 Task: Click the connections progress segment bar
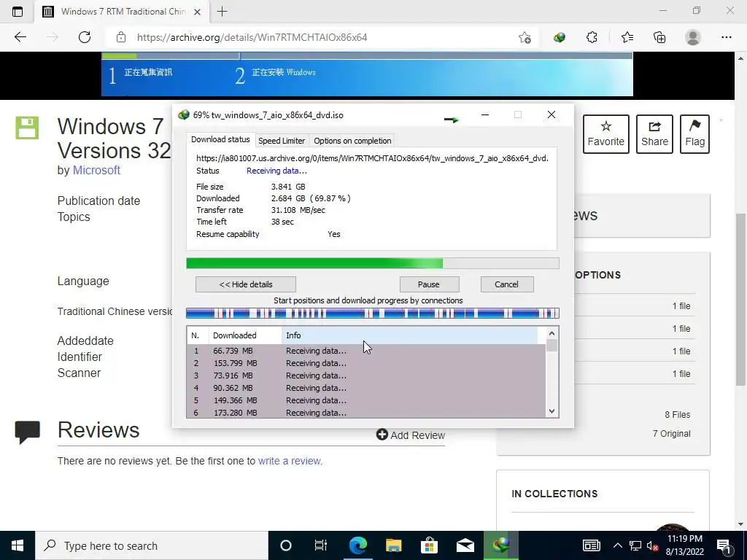pyautogui.click(x=373, y=313)
